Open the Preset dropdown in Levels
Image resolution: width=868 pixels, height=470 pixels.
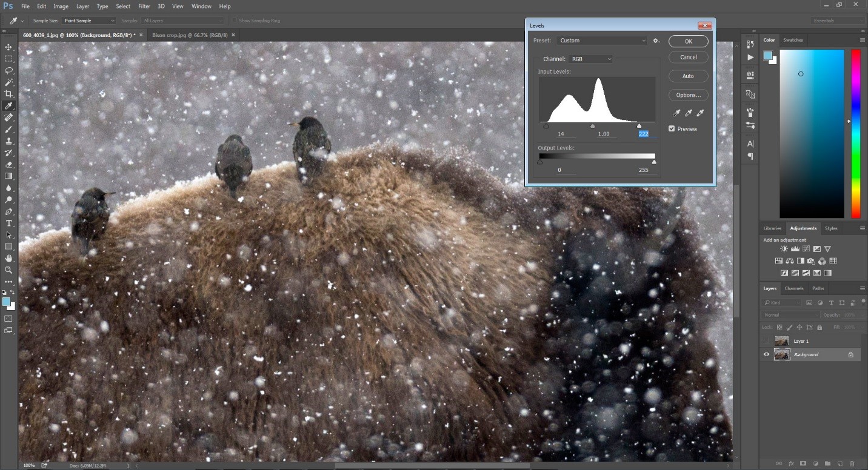tap(601, 41)
